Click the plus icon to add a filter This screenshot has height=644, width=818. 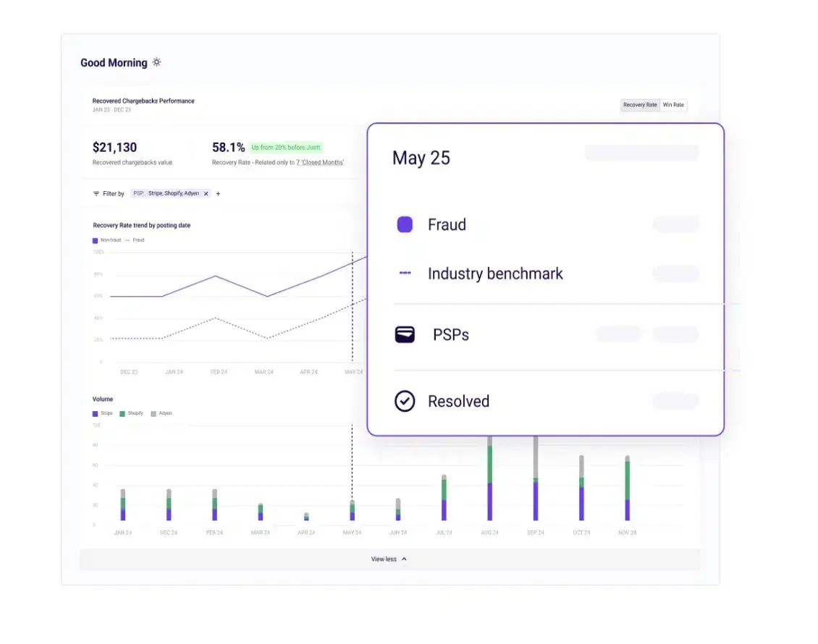(x=218, y=193)
